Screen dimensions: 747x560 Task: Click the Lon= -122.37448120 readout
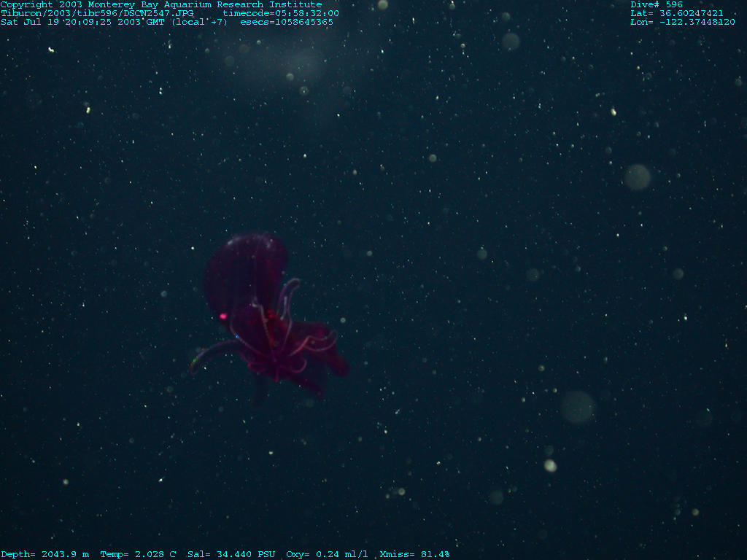[683, 22]
